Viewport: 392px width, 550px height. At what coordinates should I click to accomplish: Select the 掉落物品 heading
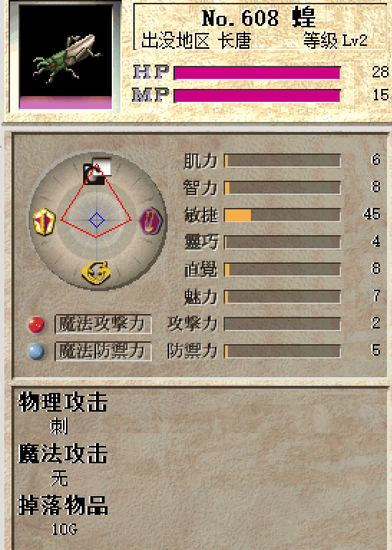pyautogui.click(x=63, y=505)
